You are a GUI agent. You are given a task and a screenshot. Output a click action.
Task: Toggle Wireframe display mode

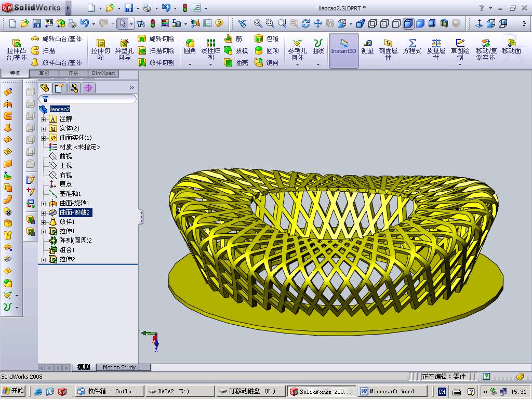[x=372, y=23]
